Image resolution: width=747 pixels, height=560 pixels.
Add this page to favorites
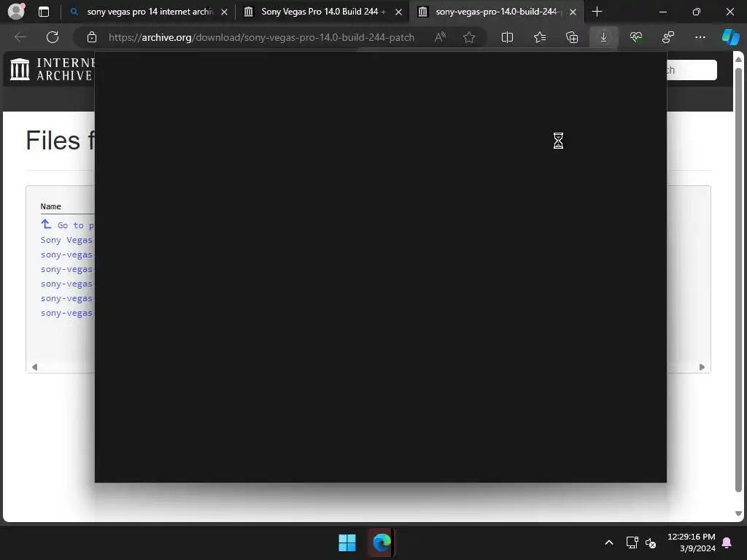(x=469, y=37)
